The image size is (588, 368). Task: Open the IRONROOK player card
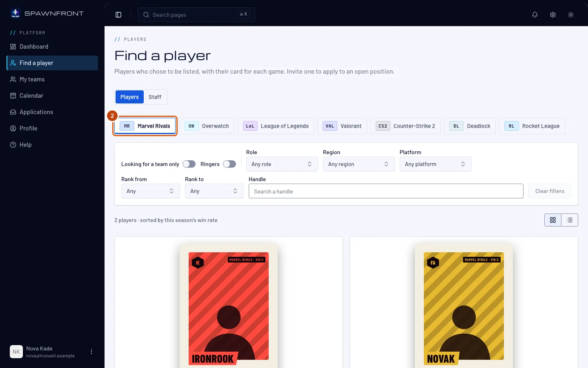229,306
